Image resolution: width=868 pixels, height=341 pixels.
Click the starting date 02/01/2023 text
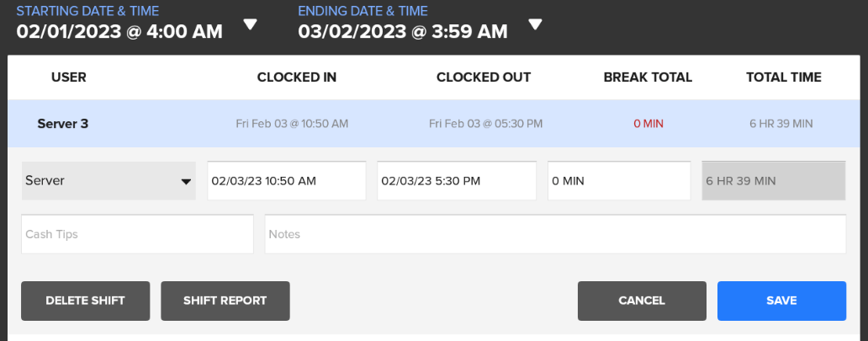pos(119,32)
